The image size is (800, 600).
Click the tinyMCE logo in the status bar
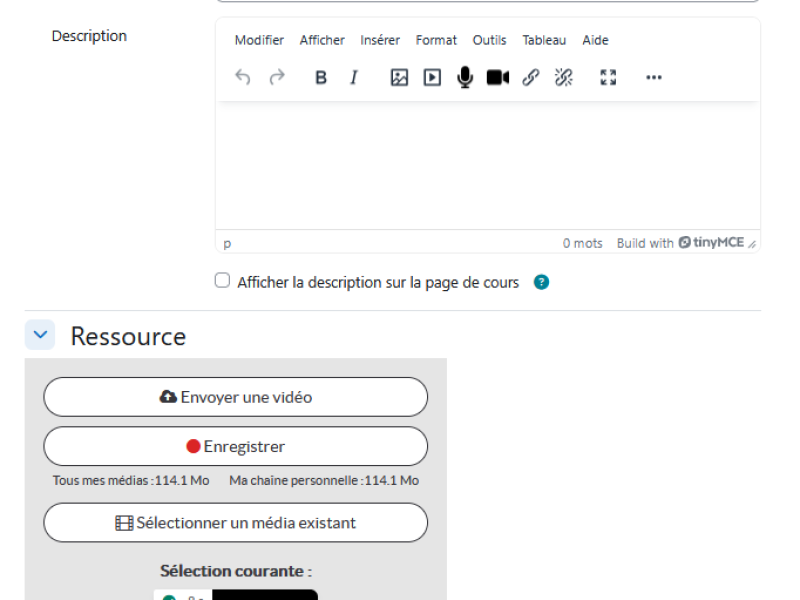coord(711,242)
